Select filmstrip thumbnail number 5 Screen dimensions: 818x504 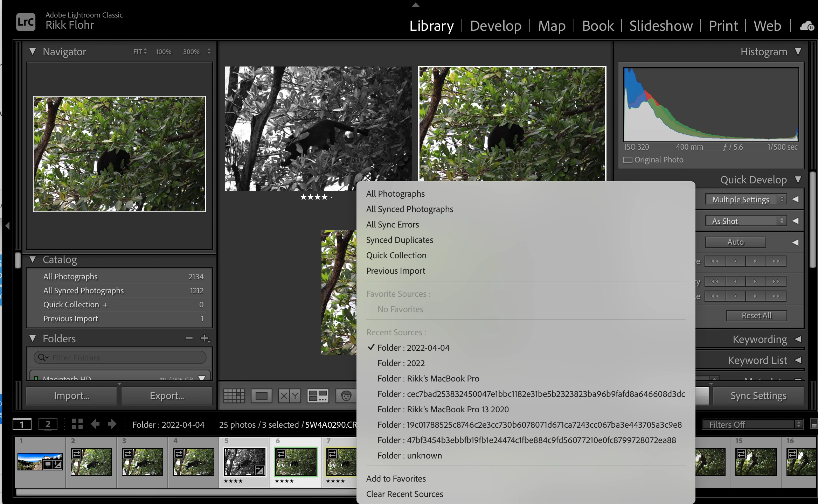[244, 461]
